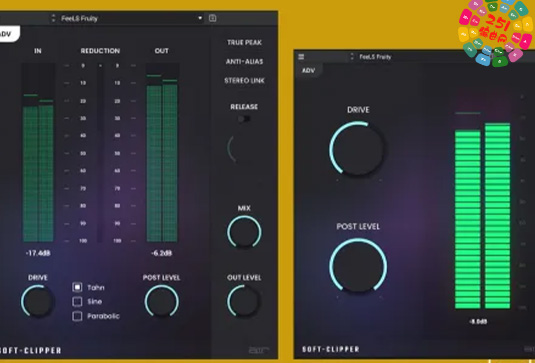The width and height of the screenshot is (535, 363).
Task: Click the large POST LEVEL knob in right window
Action: [358, 266]
